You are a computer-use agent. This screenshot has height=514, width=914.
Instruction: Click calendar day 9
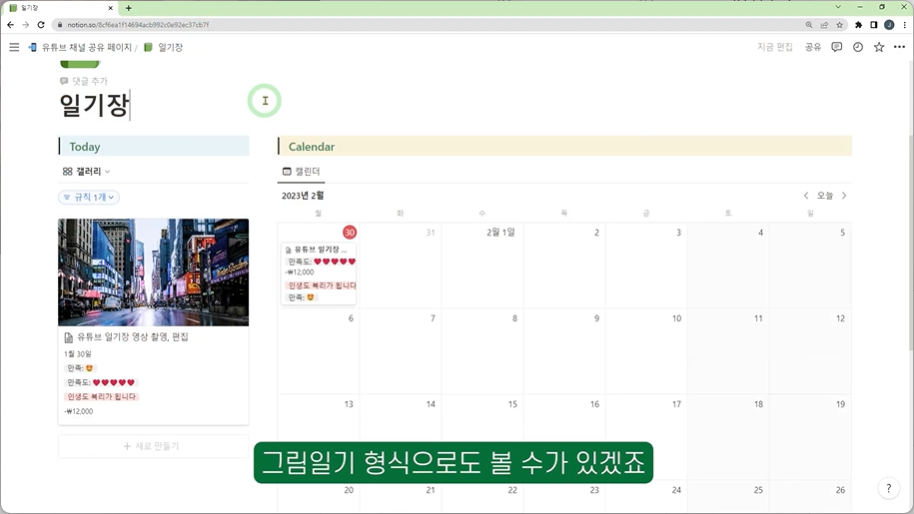click(x=564, y=351)
